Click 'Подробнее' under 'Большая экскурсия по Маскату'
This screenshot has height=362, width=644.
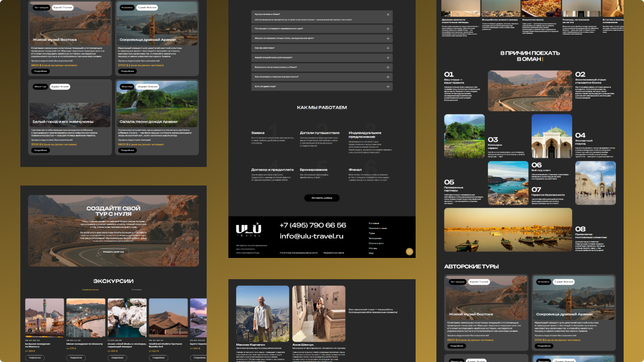click(x=35, y=357)
